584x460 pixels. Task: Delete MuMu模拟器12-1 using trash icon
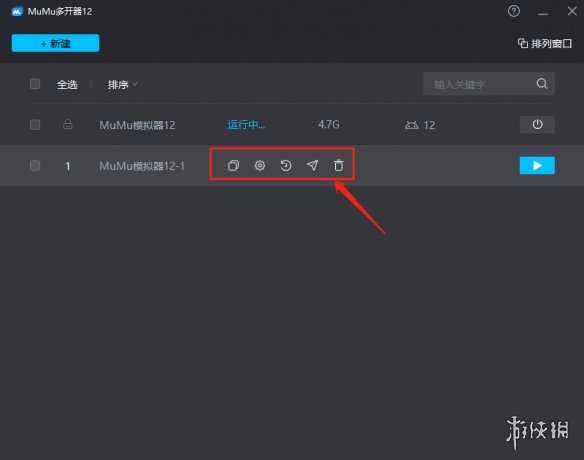339,165
